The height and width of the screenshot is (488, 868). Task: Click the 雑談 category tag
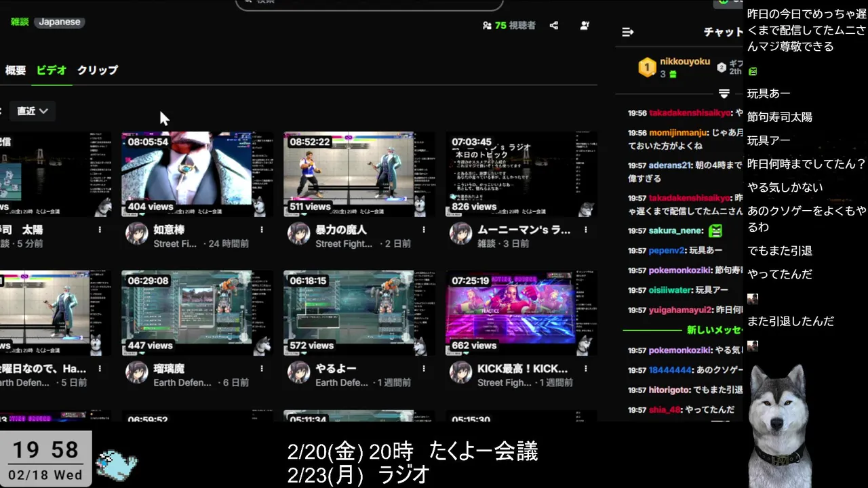coord(20,22)
